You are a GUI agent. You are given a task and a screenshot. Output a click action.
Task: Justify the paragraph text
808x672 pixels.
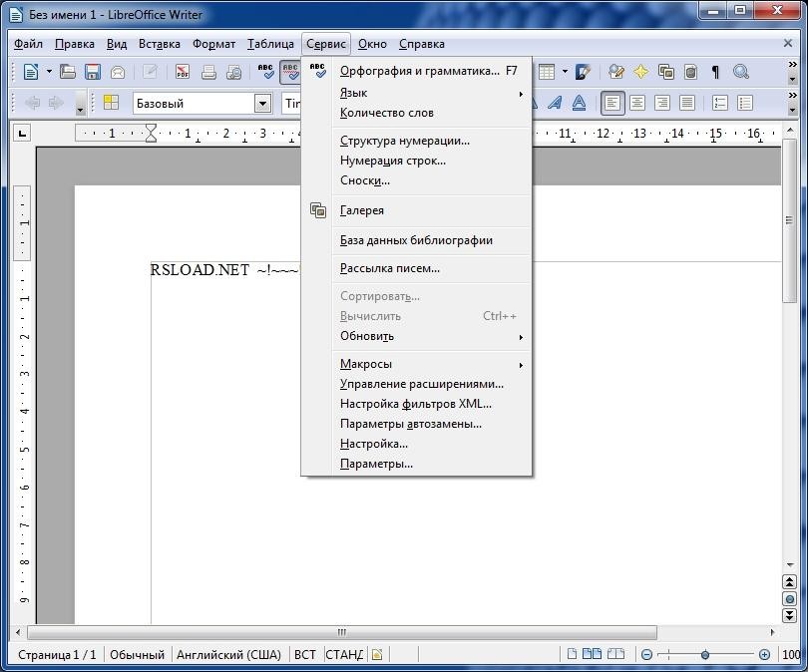click(x=687, y=103)
